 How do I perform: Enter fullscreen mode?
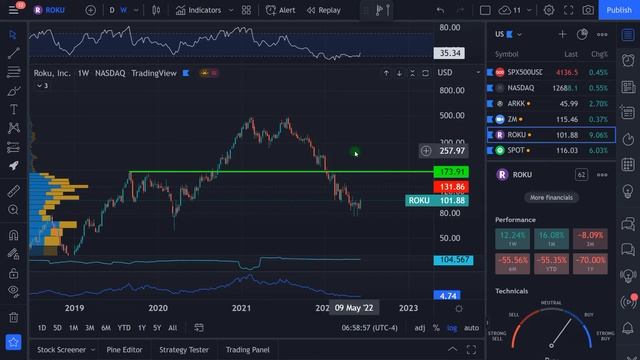point(569,10)
